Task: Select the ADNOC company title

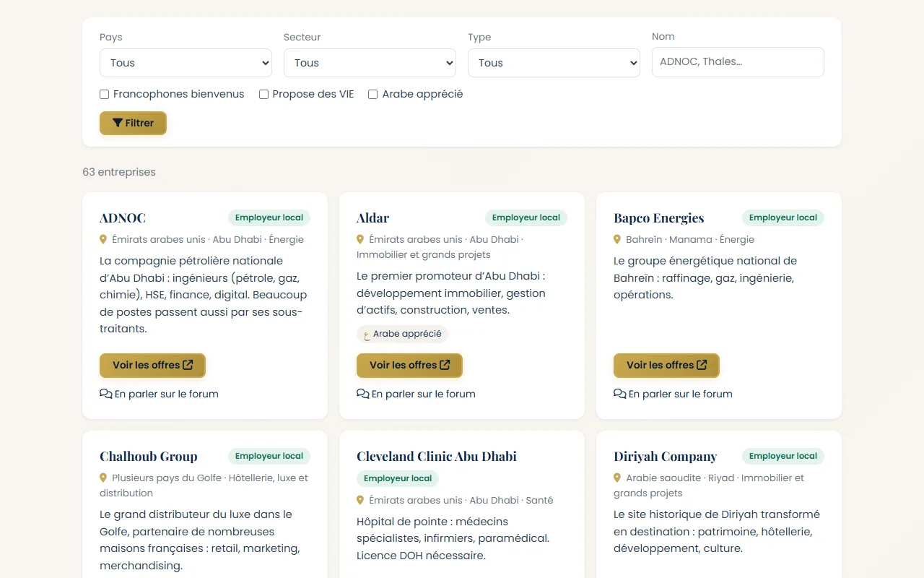Action: coord(123,218)
